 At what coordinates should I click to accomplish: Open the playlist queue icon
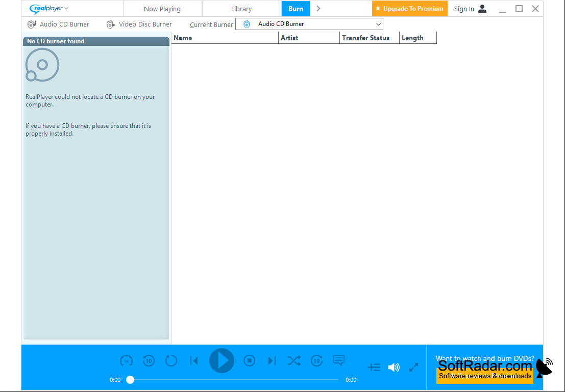coord(374,367)
